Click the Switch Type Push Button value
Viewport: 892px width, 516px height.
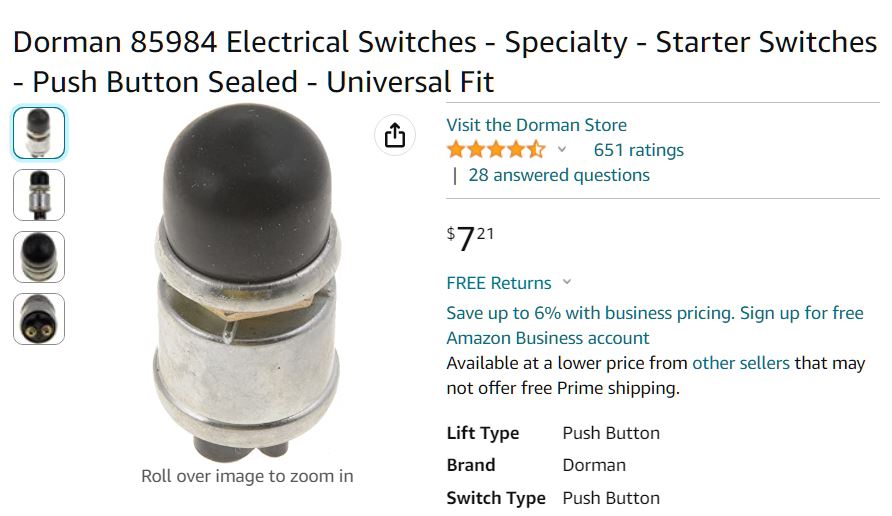[x=610, y=498]
